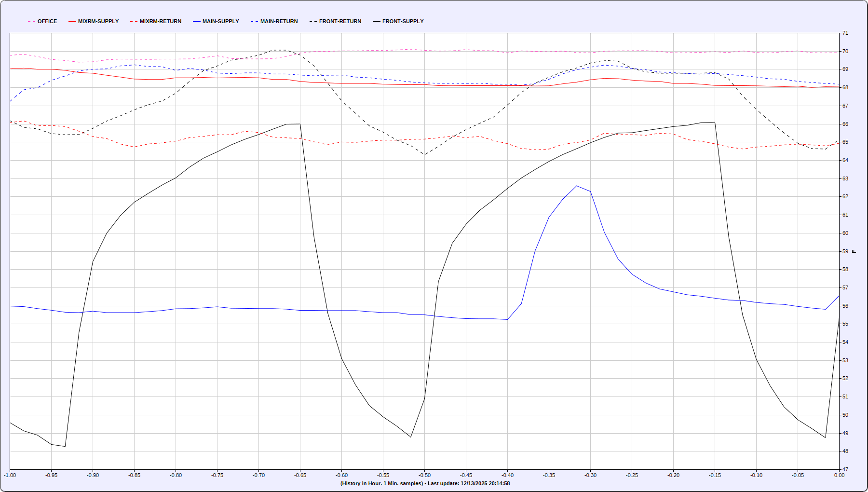Click the -0.50 x-axis tick label
868x492 pixels.
click(424, 475)
